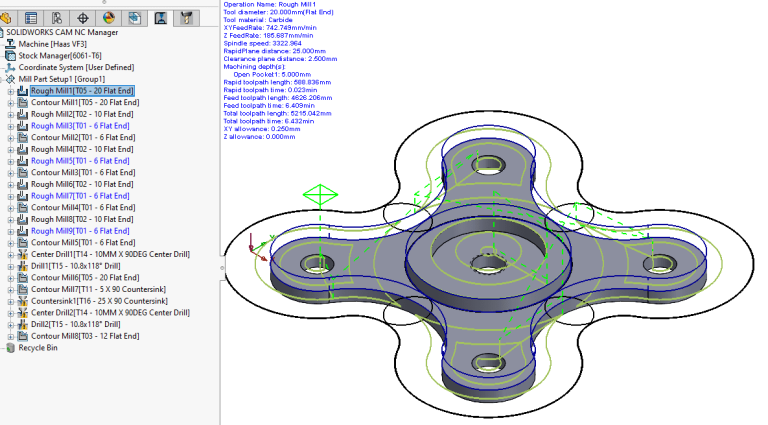This screenshot has height=425, width=768.
Task: Open the FeatureManager design tree tab
Action: 5,18
